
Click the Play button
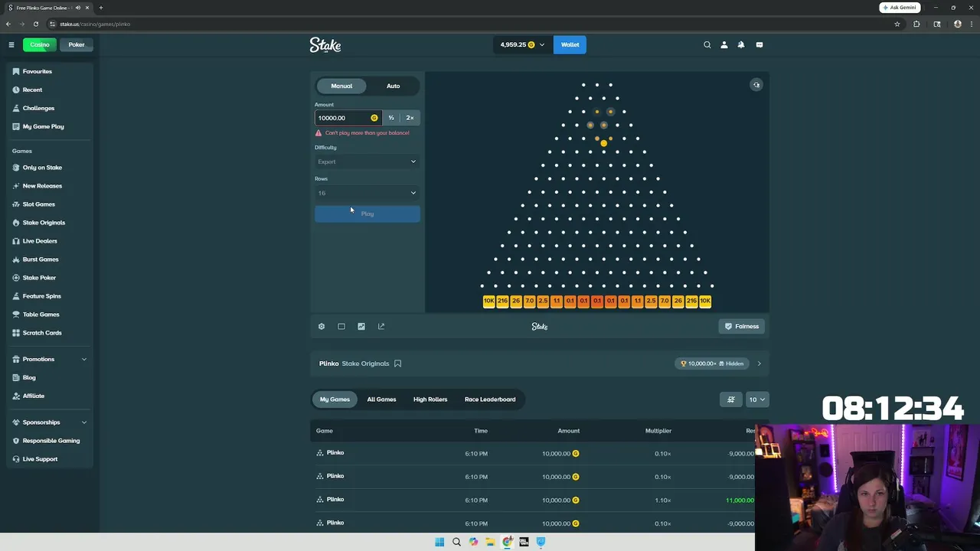coord(367,214)
